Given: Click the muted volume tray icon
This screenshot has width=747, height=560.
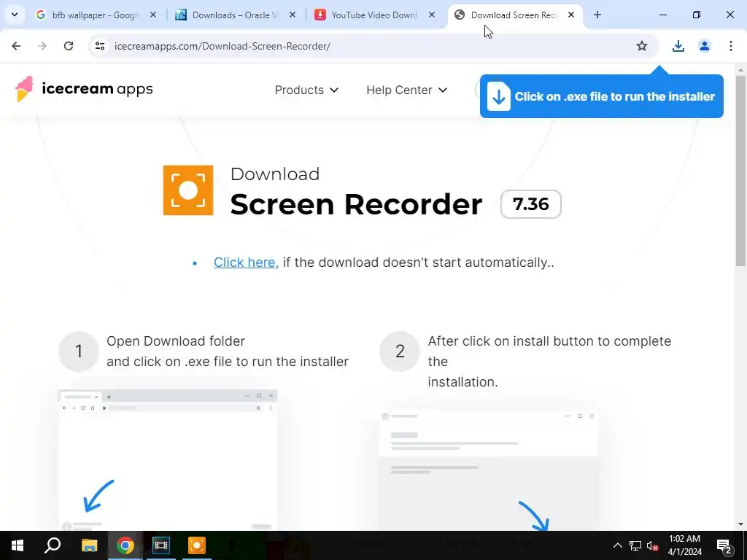Looking at the screenshot, I should point(653,545).
